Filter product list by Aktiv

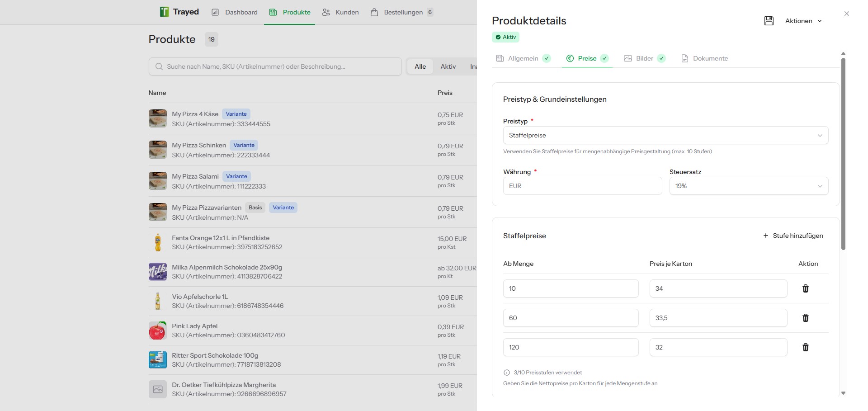coord(448,66)
